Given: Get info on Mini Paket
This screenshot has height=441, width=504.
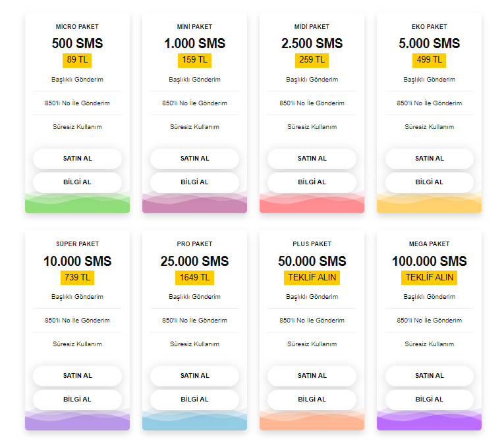Looking at the screenshot, I should pyautogui.click(x=194, y=182).
